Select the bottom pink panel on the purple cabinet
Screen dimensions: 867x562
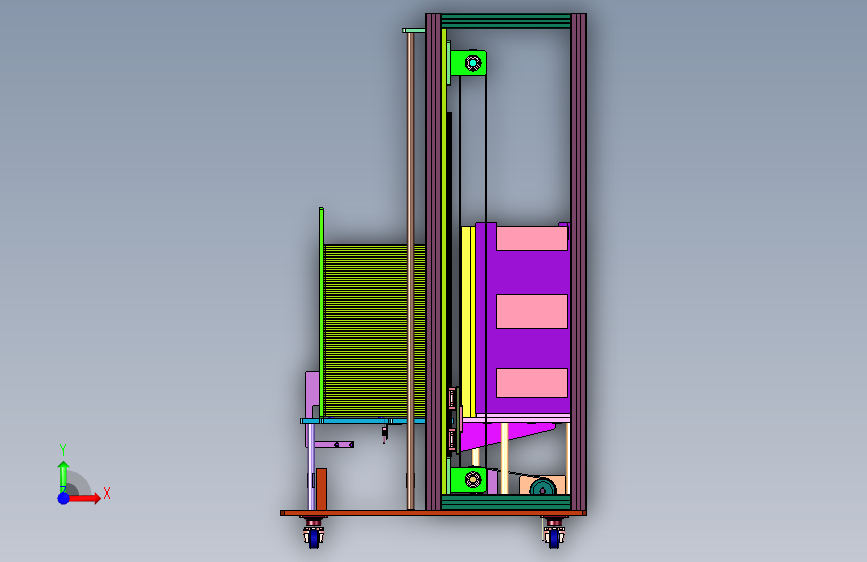[x=532, y=383]
